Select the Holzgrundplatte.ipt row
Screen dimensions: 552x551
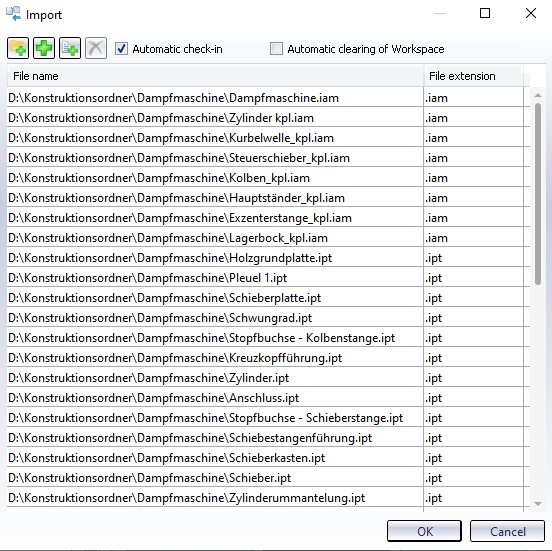coord(268,258)
